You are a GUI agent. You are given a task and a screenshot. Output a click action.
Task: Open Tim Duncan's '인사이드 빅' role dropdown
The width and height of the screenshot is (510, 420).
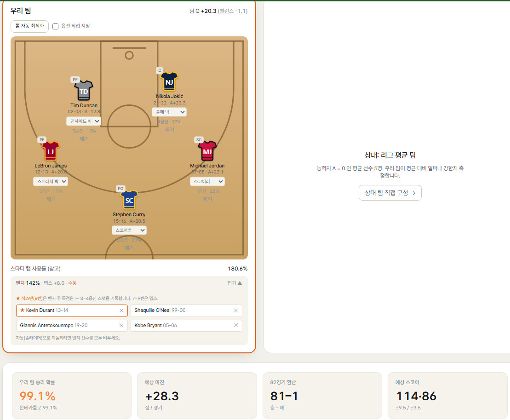pos(84,121)
